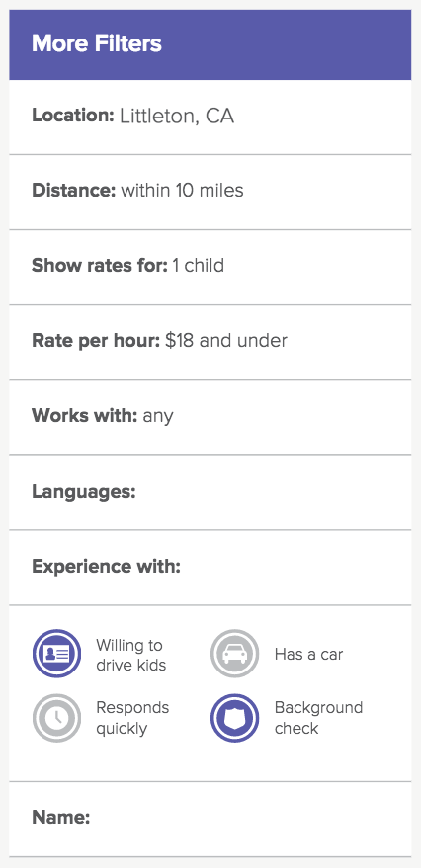Click the More Filters header

click(210, 44)
